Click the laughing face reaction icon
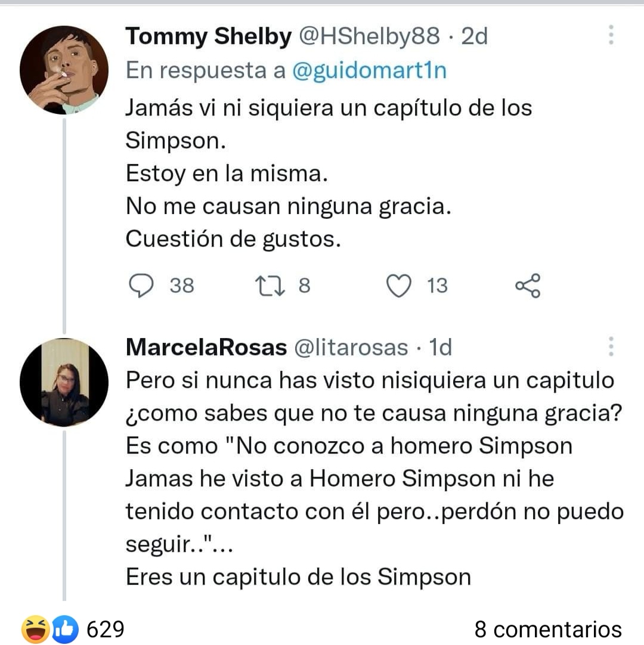644x645 pixels. pyautogui.click(x=35, y=629)
